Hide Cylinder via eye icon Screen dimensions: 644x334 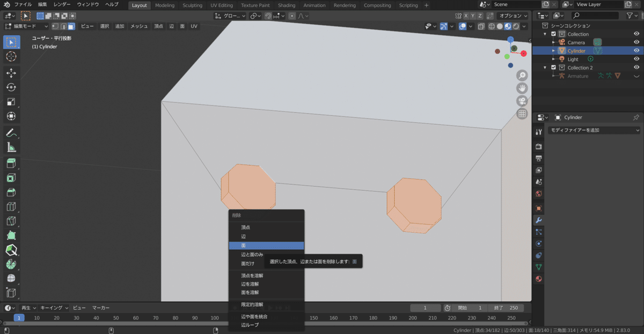point(636,51)
